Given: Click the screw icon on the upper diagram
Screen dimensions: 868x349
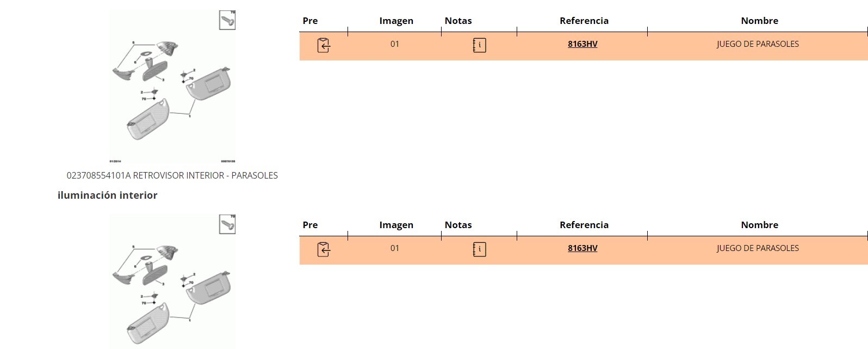Looking at the screenshot, I should click(227, 21).
